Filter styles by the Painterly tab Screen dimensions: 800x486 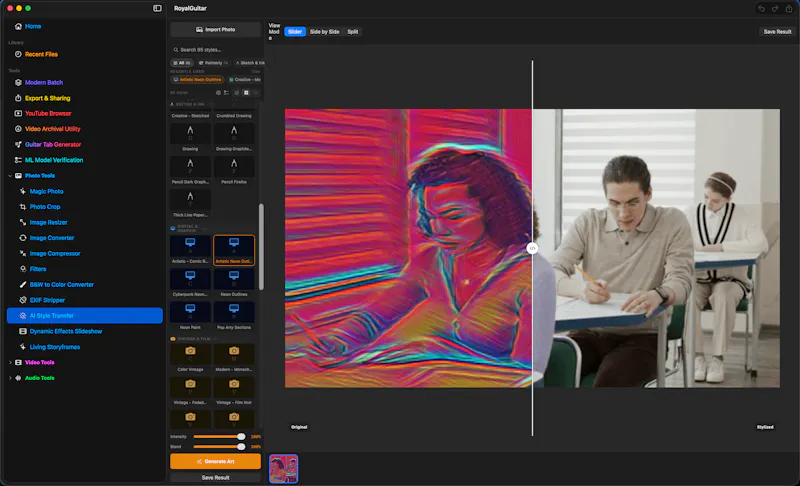[x=213, y=63]
